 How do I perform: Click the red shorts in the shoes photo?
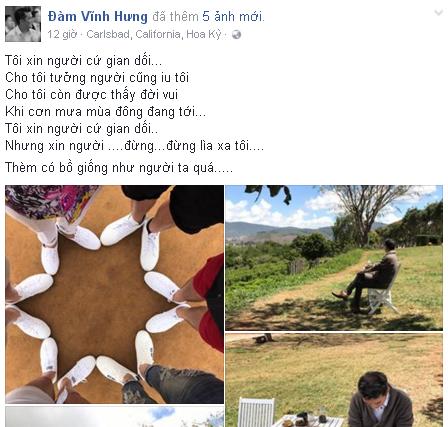click(x=210, y=300)
